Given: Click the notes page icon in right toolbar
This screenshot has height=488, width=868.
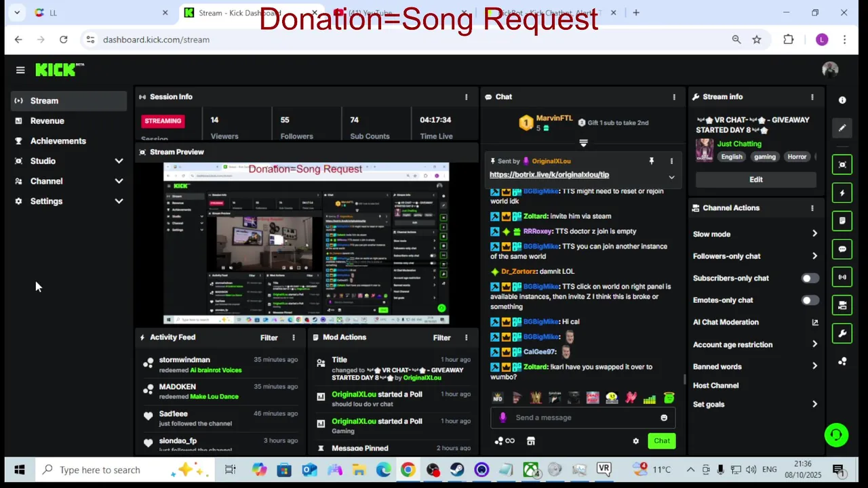Looking at the screenshot, I should coord(842,221).
